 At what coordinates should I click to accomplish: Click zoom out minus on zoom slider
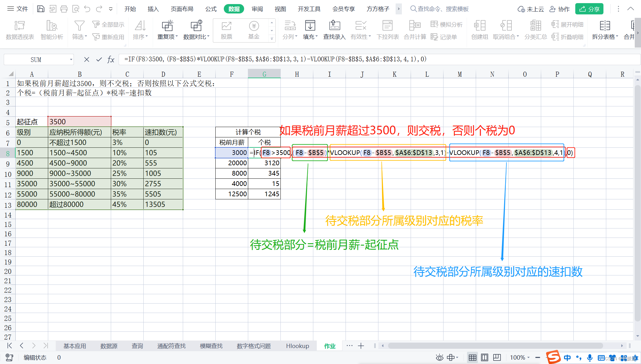(x=538, y=357)
